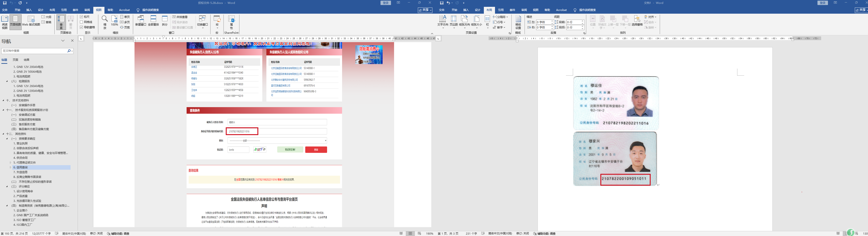Image resolution: width=868 pixels, height=236 pixels.
Task: Click 190% zoom level in status bar
Action: pos(430,234)
